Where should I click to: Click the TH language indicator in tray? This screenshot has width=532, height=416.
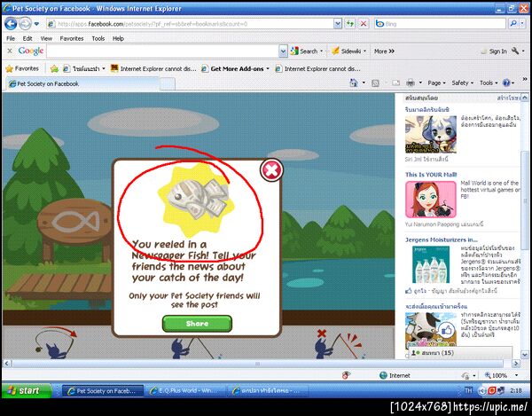468,390
